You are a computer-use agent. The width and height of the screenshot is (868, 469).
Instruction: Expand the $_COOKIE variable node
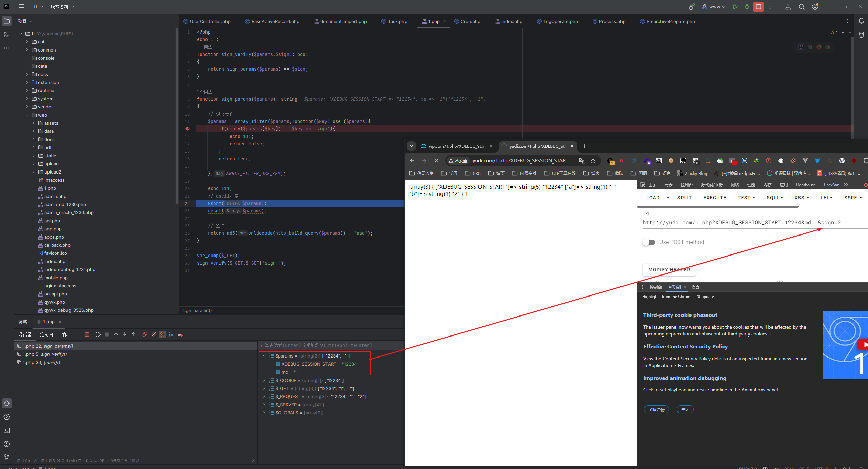coord(264,380)
